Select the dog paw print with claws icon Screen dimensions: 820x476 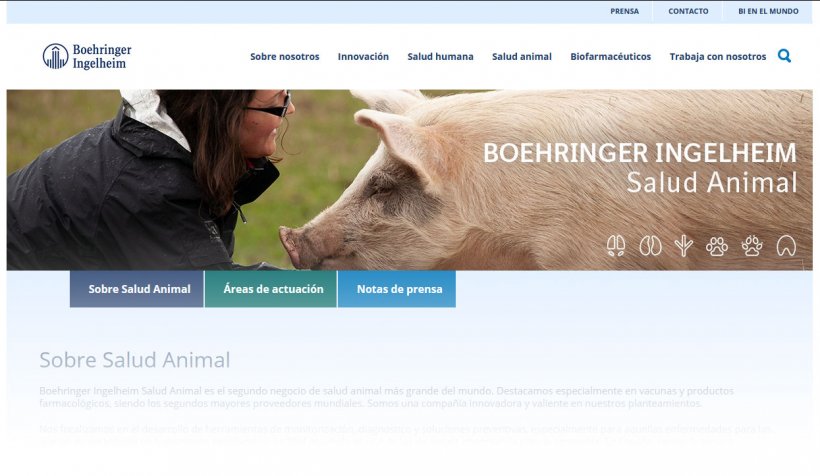point(752,246)
